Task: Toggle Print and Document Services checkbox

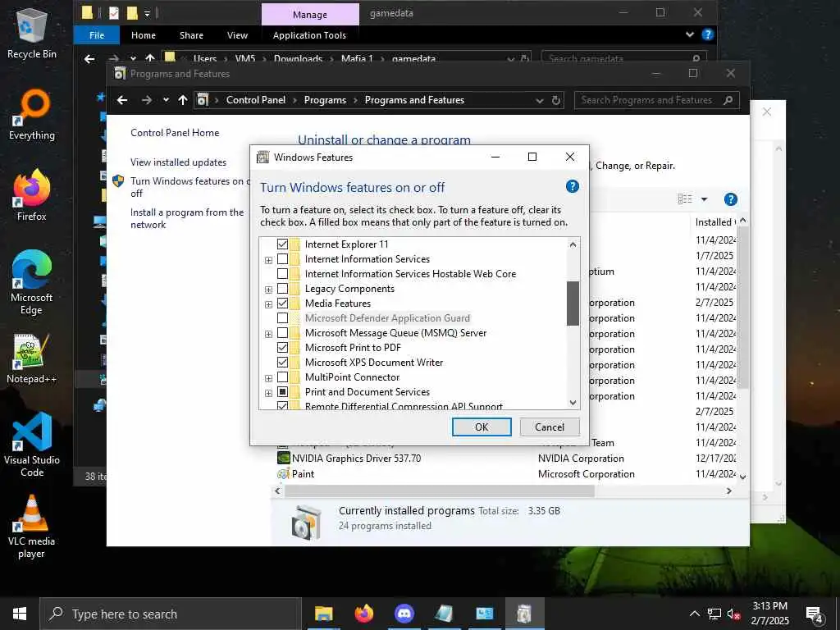Action: click(x=282, y=392)
